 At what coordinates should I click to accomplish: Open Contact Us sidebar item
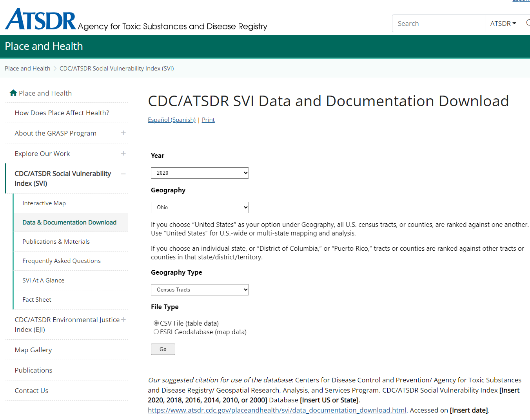click(x=31, y=391)
